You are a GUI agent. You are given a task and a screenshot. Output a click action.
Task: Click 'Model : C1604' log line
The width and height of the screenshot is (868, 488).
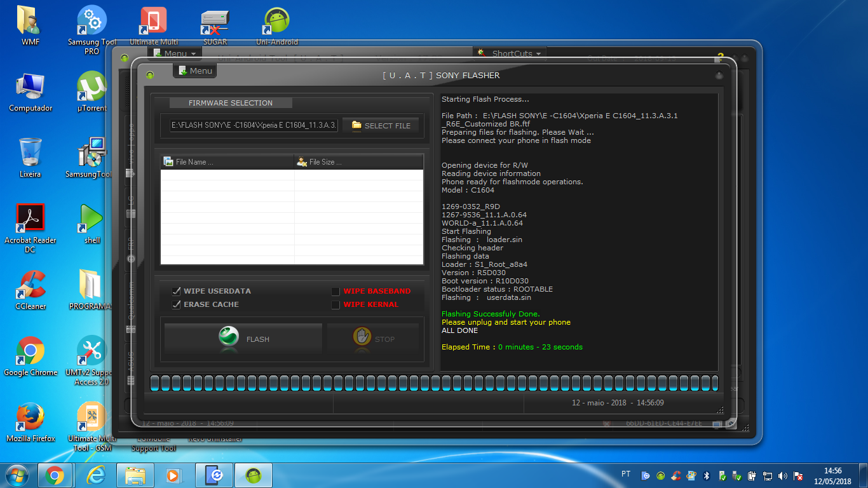click(468, 190)
